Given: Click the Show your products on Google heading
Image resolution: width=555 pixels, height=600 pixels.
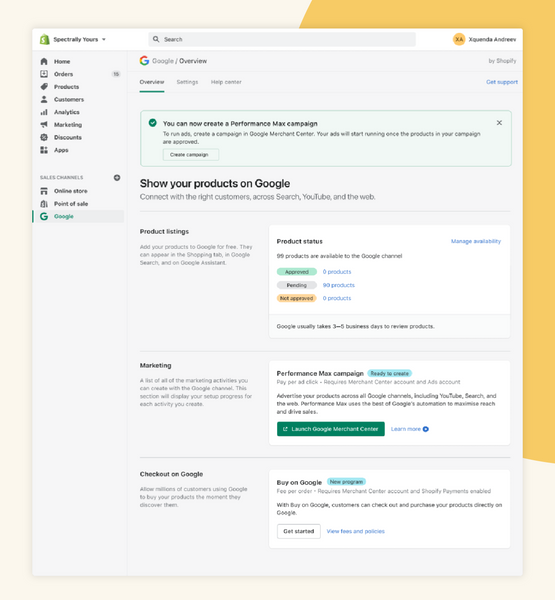Looking at the screenshot, I should point(215,183).
